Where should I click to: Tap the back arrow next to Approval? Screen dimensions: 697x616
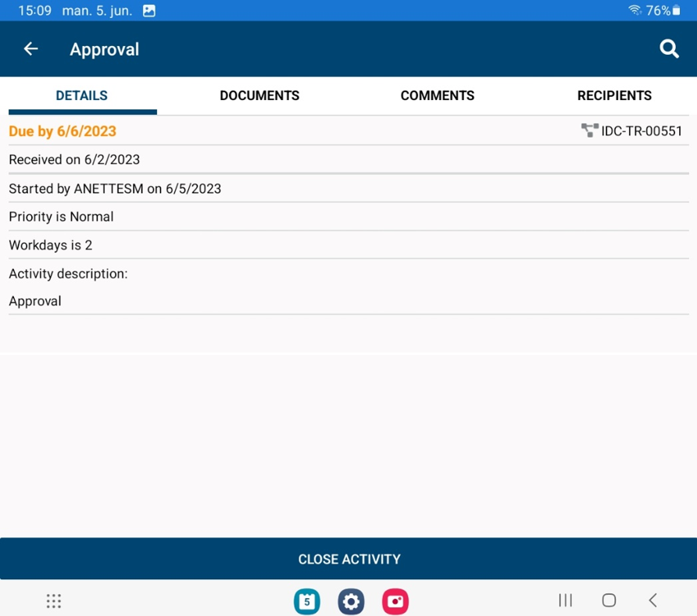30,48
